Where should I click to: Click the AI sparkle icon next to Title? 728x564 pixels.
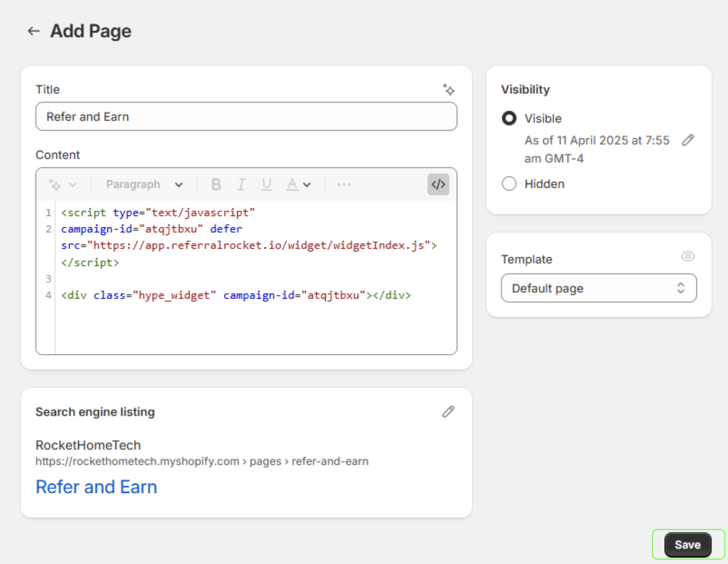click(449, 89)
